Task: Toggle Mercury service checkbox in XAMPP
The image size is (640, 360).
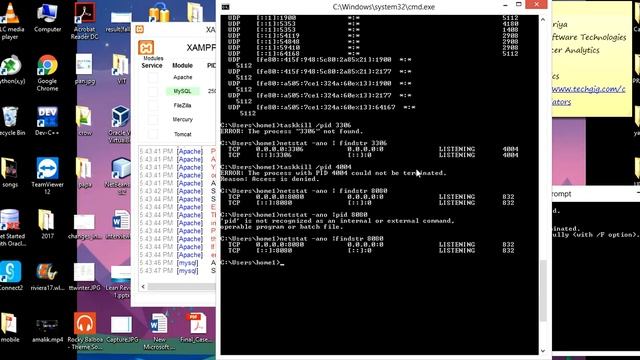Action: point(153,120)
